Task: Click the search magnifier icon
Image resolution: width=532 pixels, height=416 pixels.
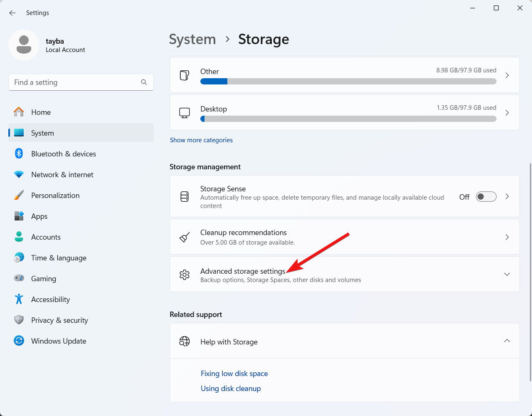Action: (144, 82)
